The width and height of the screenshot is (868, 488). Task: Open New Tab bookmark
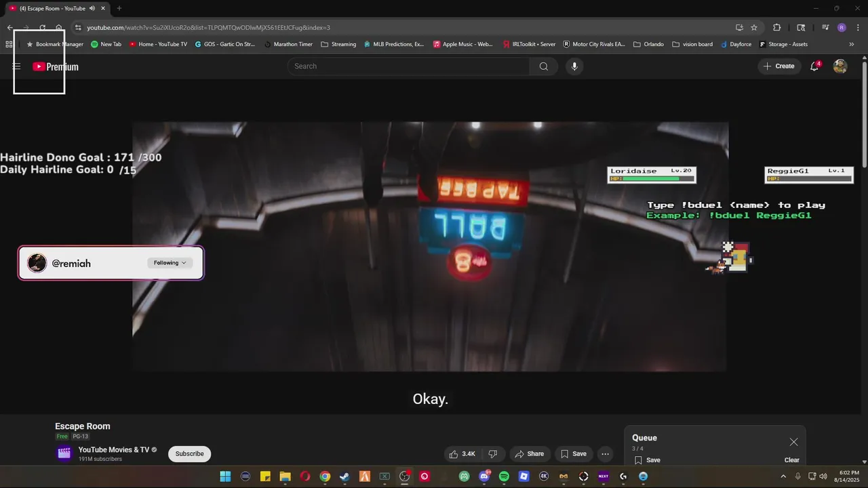106,44
